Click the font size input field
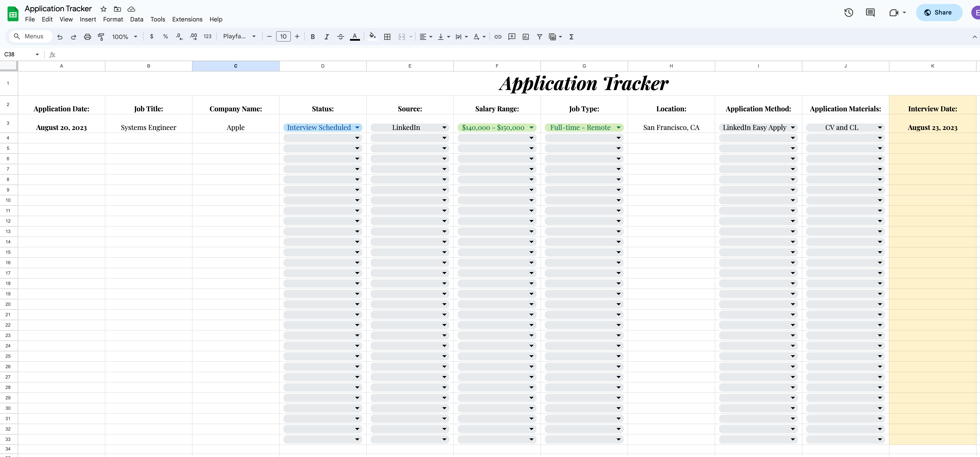This screenshot has width=980, height=457. (x=283, y=37)
